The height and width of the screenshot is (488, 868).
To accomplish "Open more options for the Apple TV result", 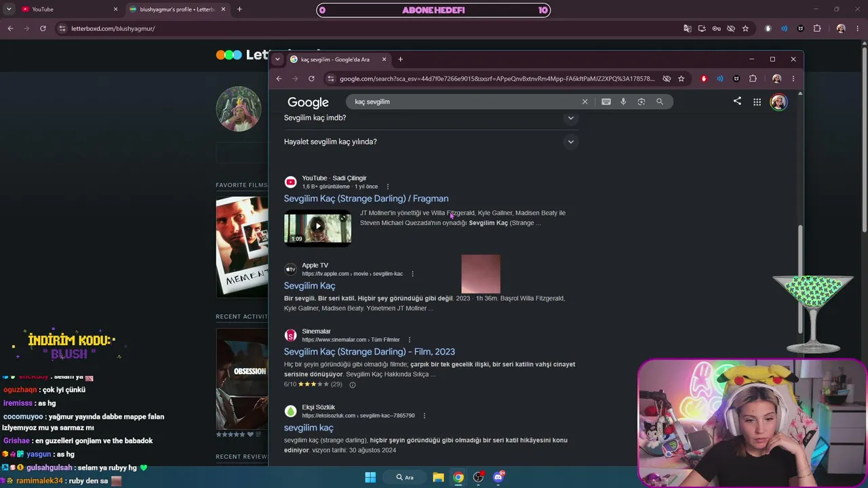I will [x=412, y=274].
